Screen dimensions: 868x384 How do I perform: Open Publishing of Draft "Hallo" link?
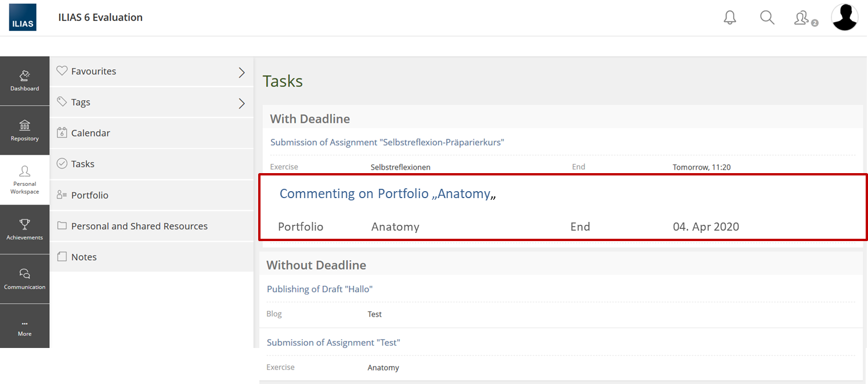[319, 289]
